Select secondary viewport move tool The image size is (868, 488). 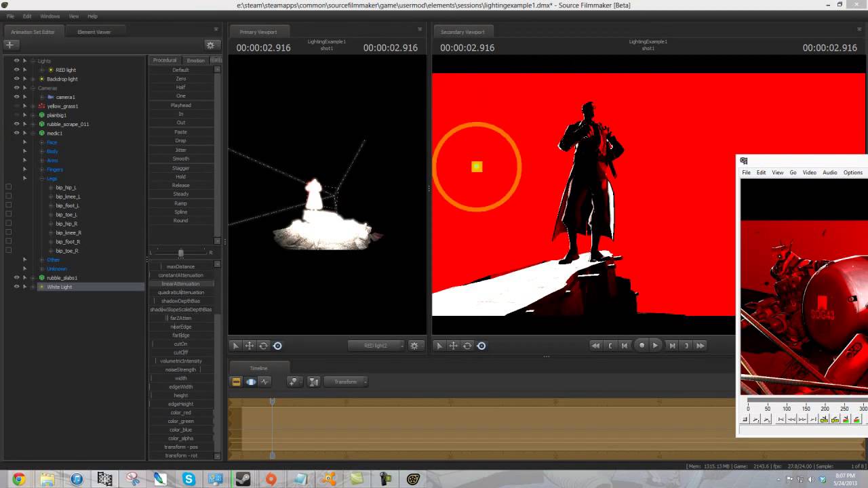pos(454,346)
